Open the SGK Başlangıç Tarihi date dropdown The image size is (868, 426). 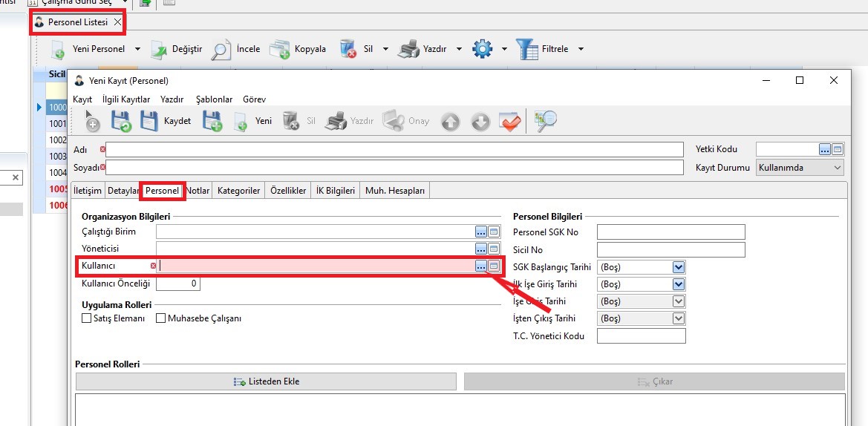click(678, 266)
